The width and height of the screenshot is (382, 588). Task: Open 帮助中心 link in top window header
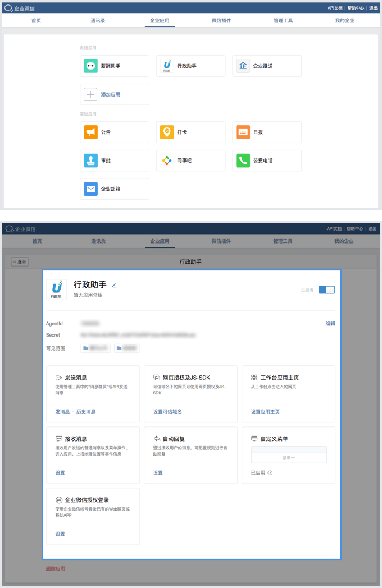(x=356, y=8)
